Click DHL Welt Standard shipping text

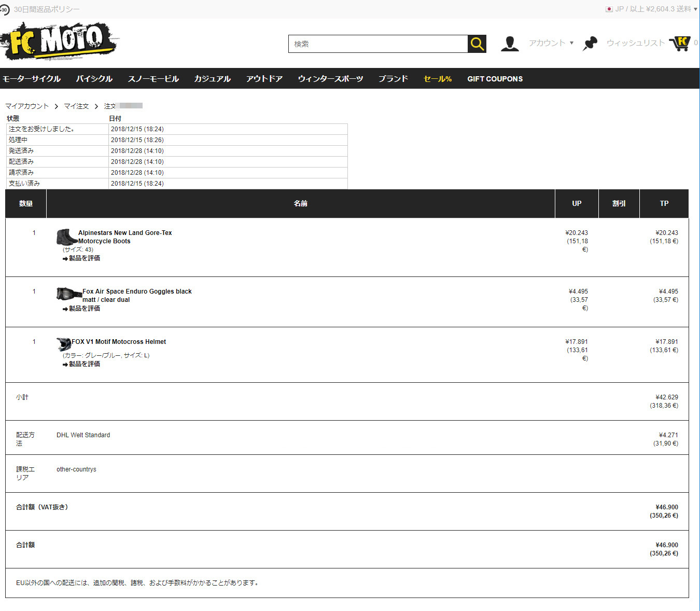click(83, 435)
